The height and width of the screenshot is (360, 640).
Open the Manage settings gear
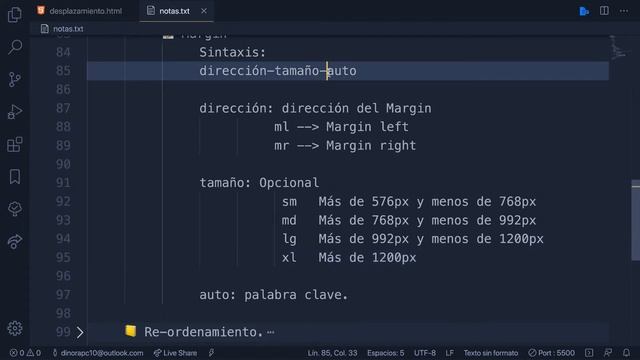pos(15,328)
